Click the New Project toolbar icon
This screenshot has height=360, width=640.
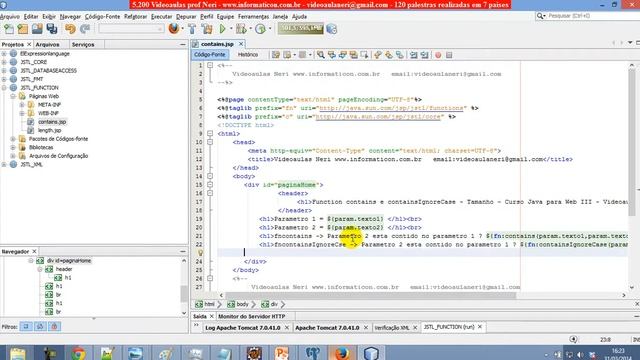pos(23,29)
